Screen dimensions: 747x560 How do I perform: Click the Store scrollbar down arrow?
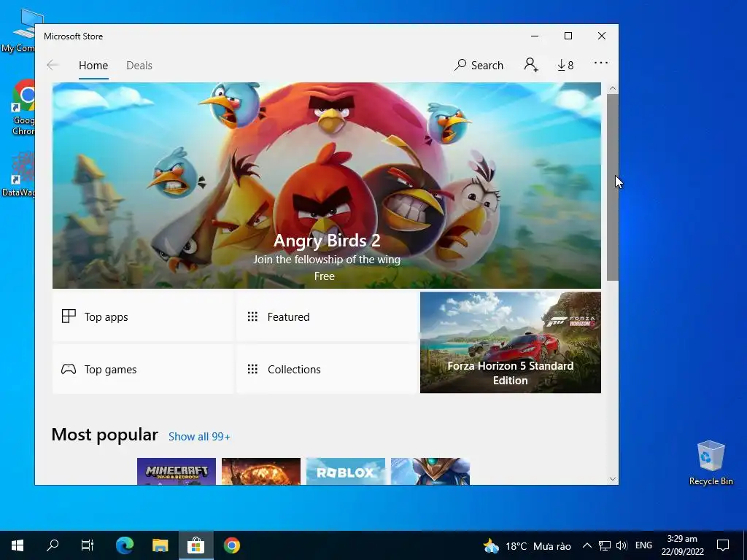(613, 479)
